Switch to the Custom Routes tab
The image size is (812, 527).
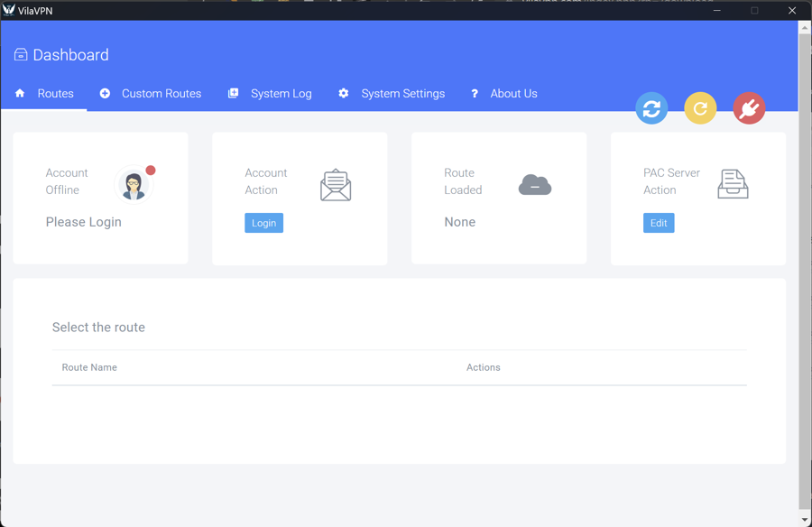[151, 94]
